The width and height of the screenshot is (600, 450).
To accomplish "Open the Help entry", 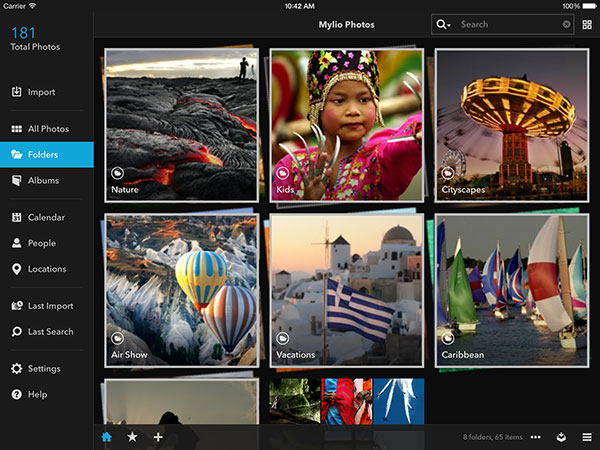I will [x=47, y=394].
